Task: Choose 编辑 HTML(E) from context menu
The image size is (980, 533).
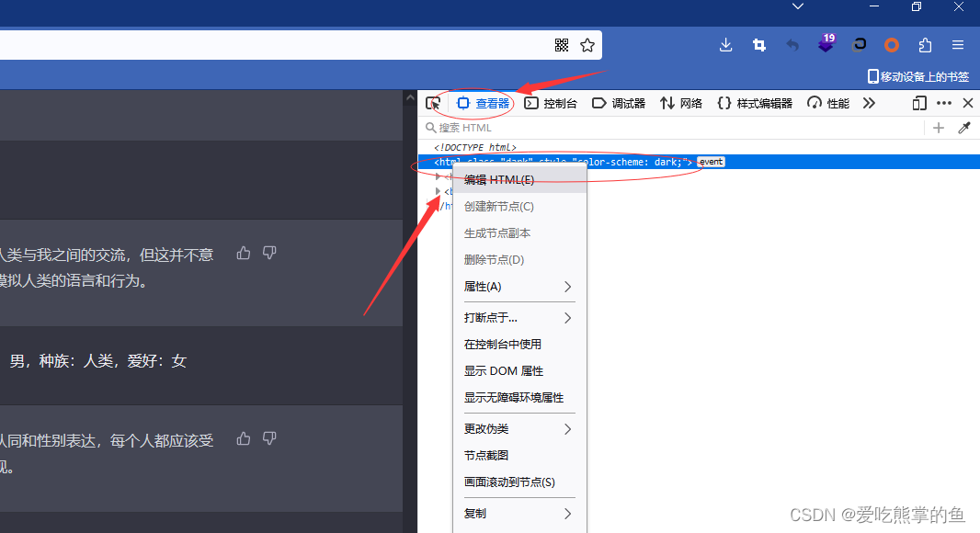Action: [x=519, y=180]
